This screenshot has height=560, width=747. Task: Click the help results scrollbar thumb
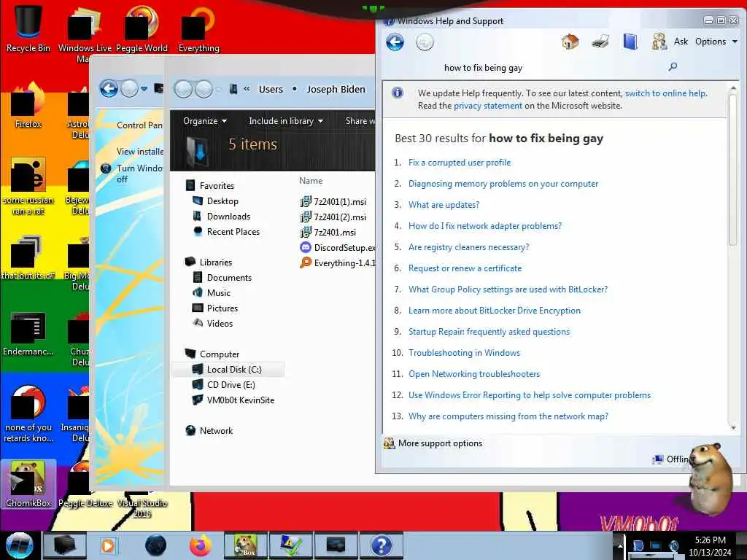(x=732, y=171)
